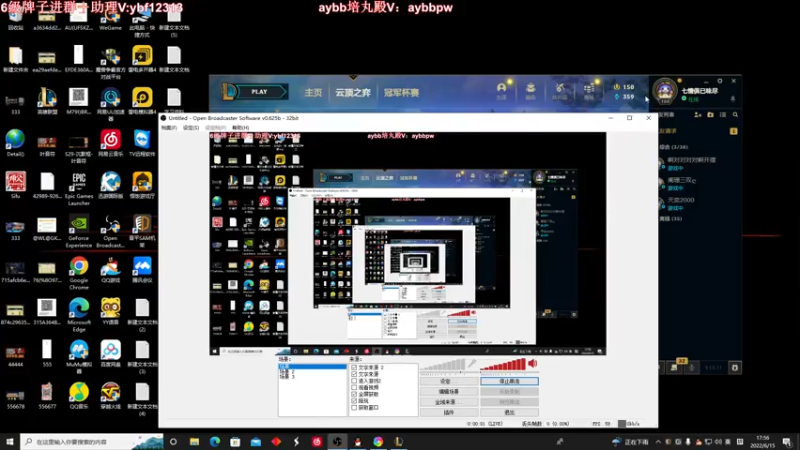Open NetEase UU accelerator desktop icon

110,104
